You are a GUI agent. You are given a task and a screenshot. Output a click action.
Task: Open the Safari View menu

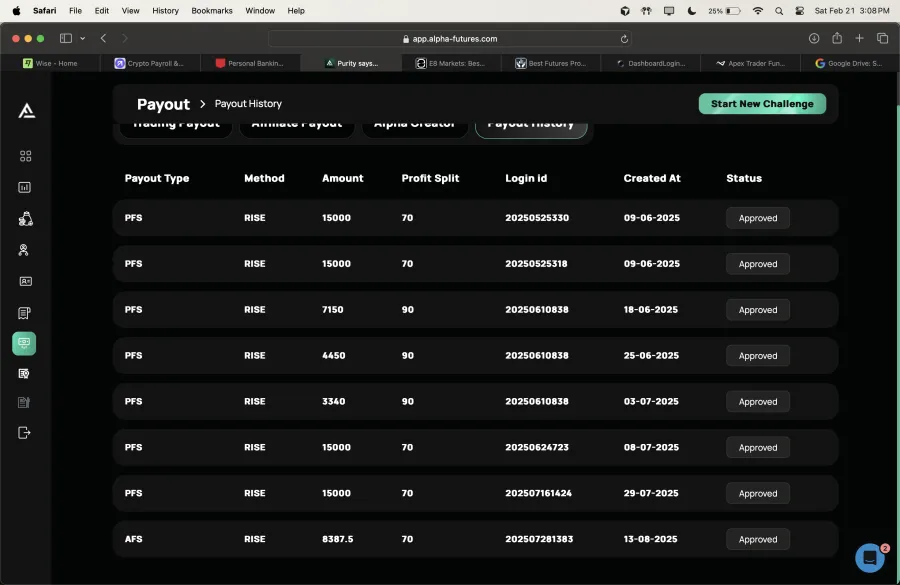tap(130, 10)
